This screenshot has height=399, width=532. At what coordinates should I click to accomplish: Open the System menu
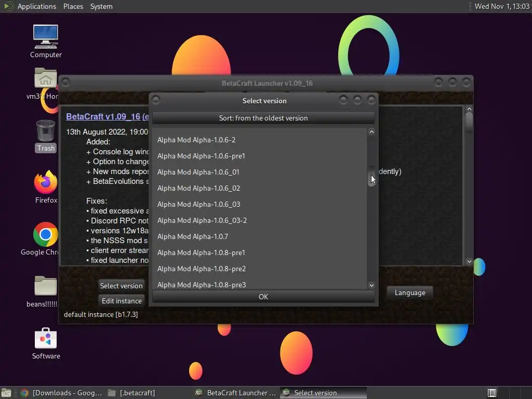click(x=101, y=6)
